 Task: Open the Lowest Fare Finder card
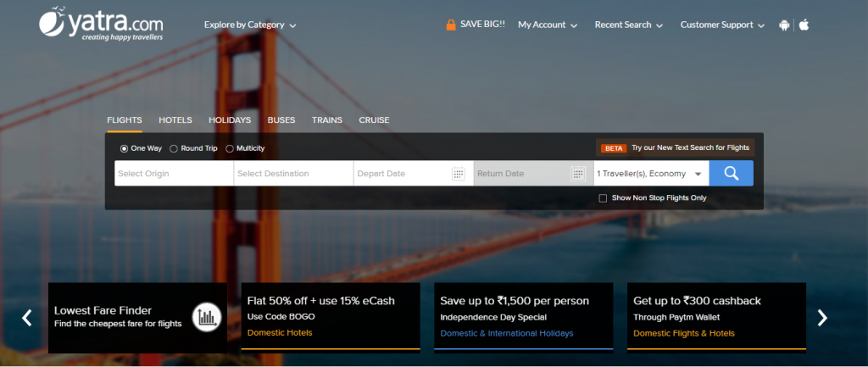(137, 318)
